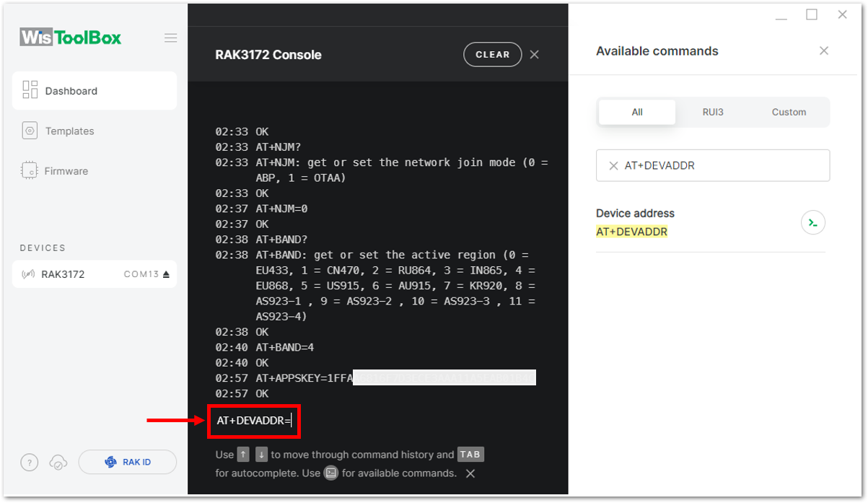Screen dimensions: 868x503
Task: Select the RAK3172 device on COM13
Action: pos(95,274)
